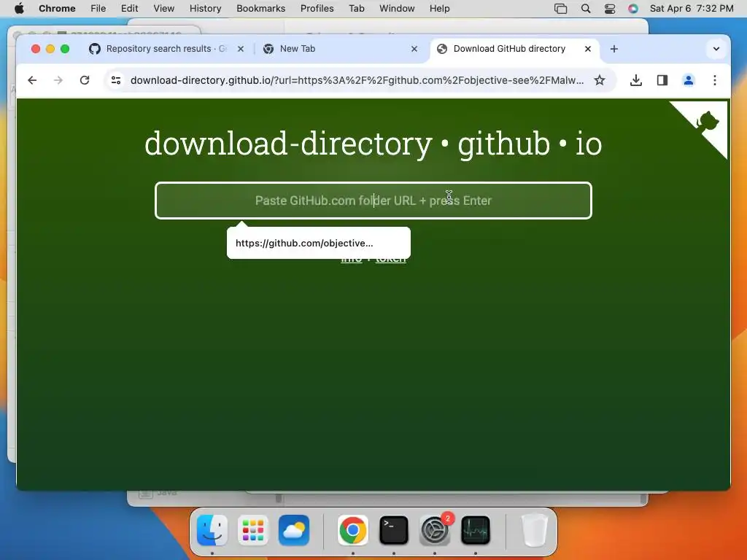Open the Apple menu
The image size is (747, 560).
(19, 9)
